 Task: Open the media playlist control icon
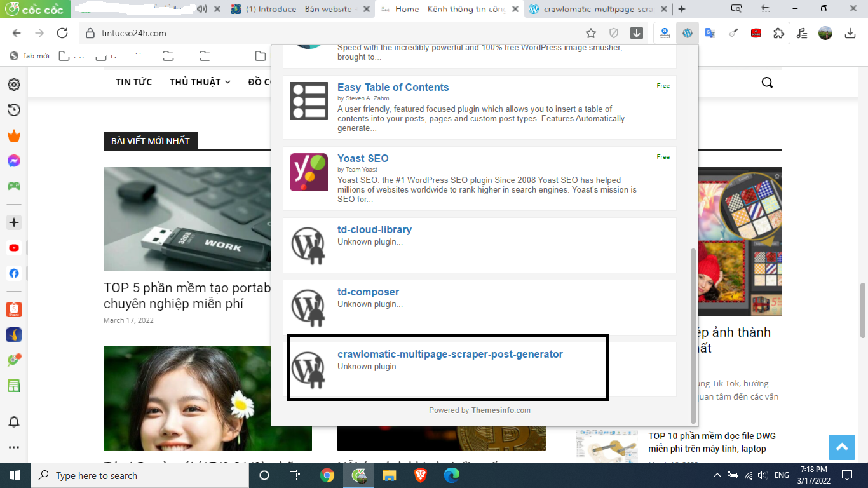802,33
